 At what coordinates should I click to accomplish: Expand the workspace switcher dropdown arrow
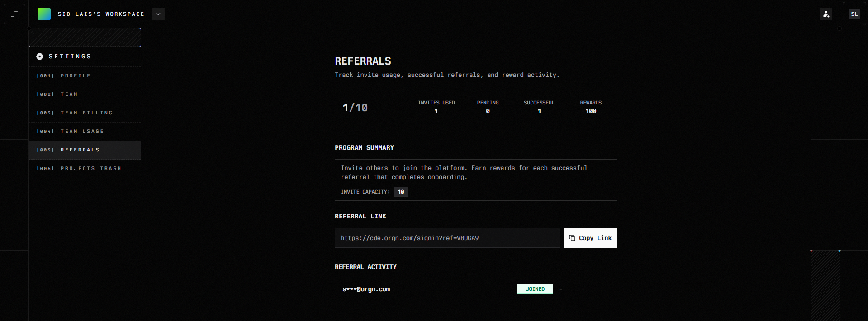coord(158,14)
